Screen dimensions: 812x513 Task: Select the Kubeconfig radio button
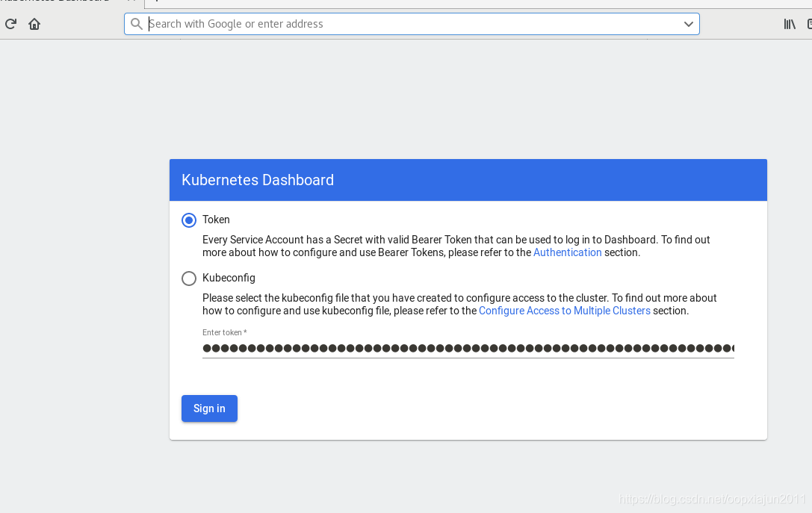point(189,279)
